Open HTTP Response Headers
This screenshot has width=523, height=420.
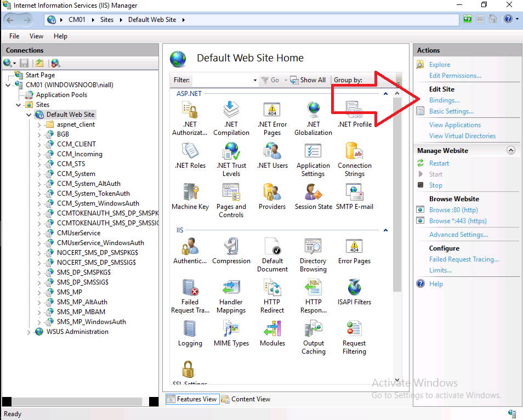pos(313,296)
